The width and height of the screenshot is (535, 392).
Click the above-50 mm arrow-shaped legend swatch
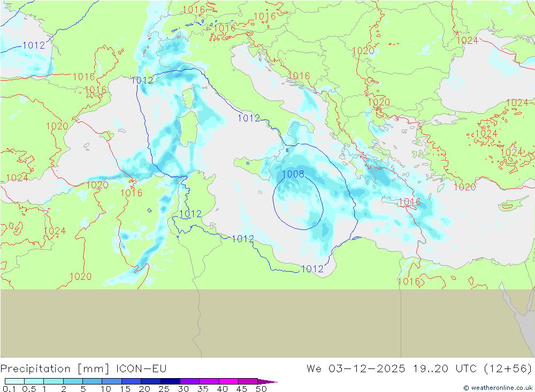[267, 381]
